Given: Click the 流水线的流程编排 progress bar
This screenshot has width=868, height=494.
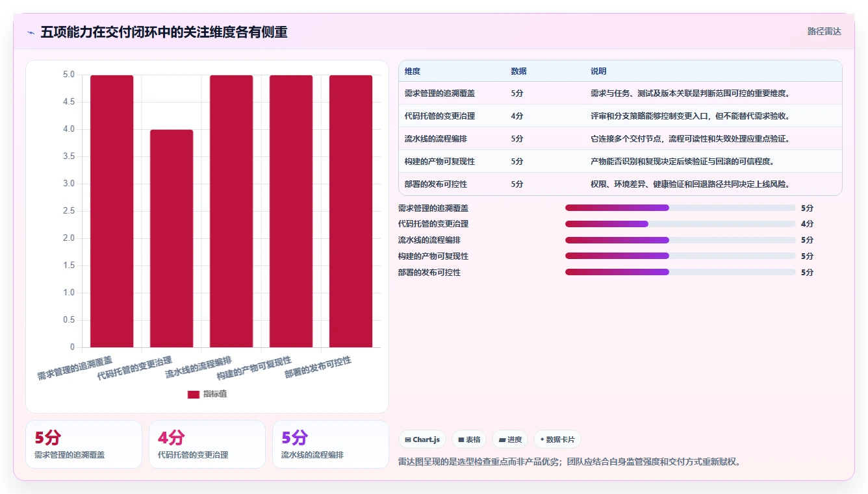Looking at the screenshot, I should (680, 240).
